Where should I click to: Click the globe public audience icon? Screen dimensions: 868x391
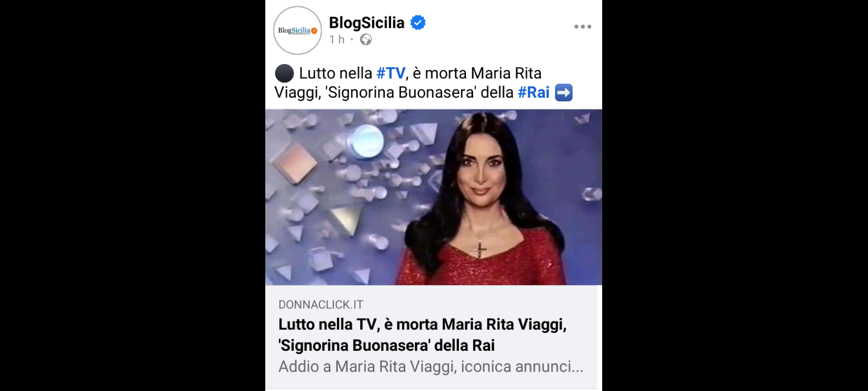(x=366, y=40)
